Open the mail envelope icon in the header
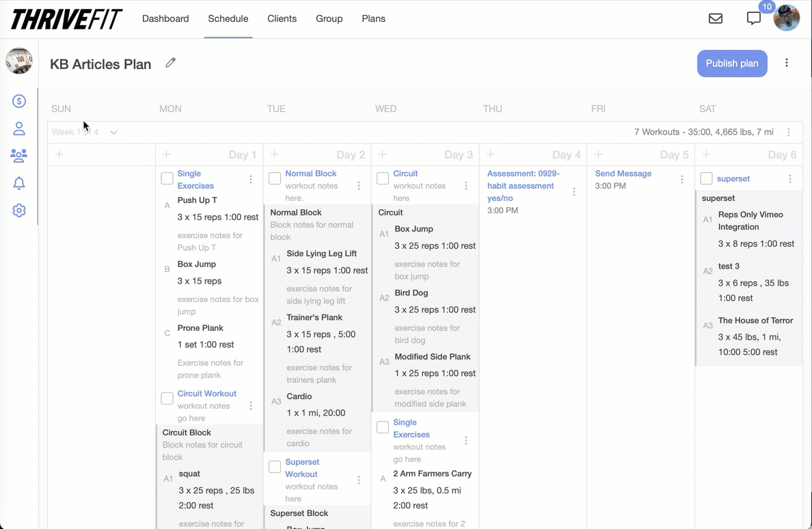Screen dimensions: 812x529 pos(716,18)
